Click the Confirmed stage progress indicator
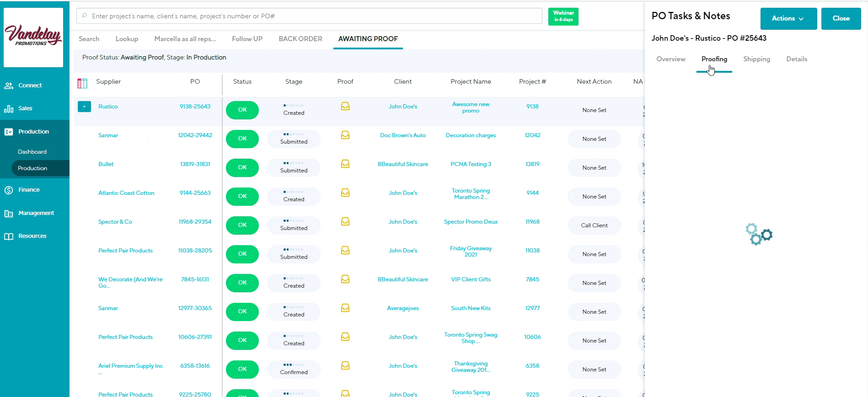The height and width of the screenshot is (397, 868). coord(294,369)
